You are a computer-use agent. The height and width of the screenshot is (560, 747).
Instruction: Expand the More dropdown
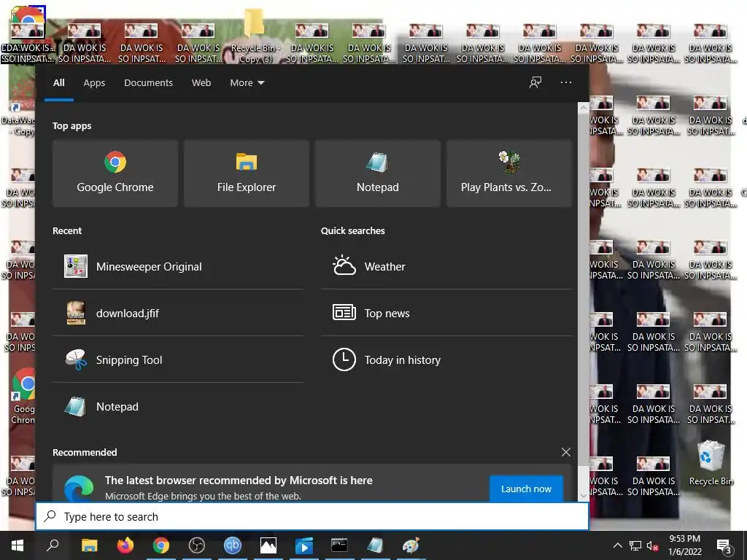pyautogui.click(x=247, y=83)
